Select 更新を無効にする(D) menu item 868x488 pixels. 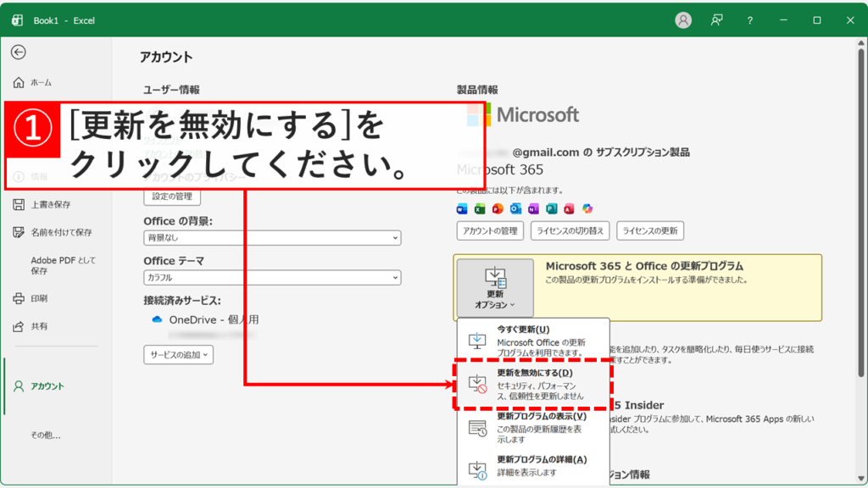[x=533, y=384]
